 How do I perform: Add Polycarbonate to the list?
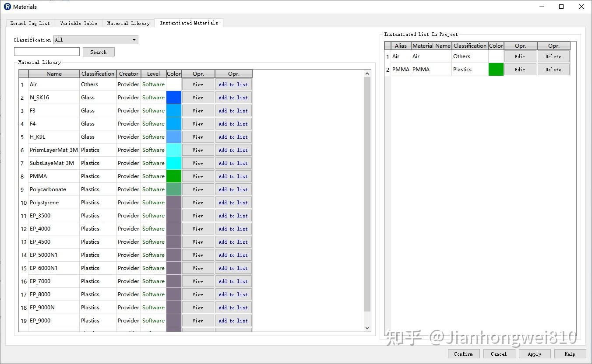tap(233, 189)
